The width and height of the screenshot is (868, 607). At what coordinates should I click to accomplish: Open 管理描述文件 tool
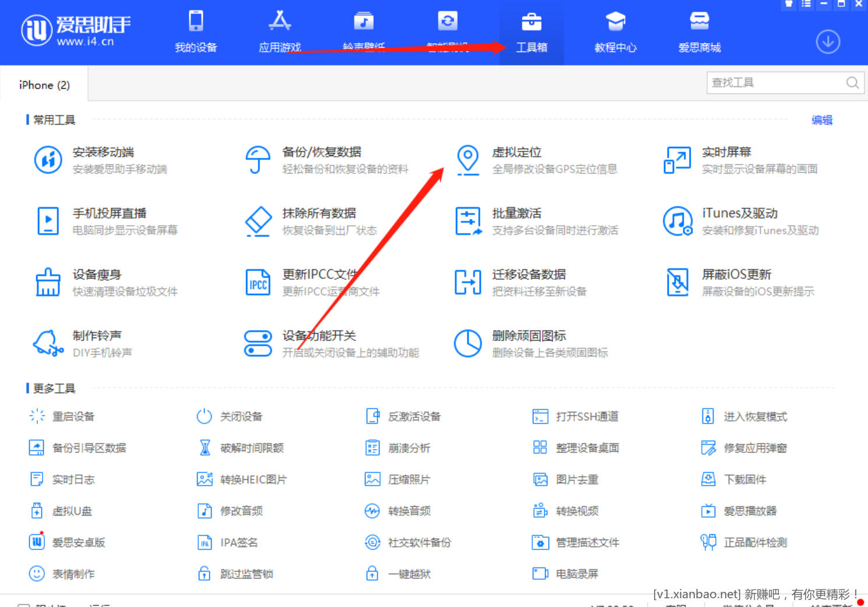(576, 542)
